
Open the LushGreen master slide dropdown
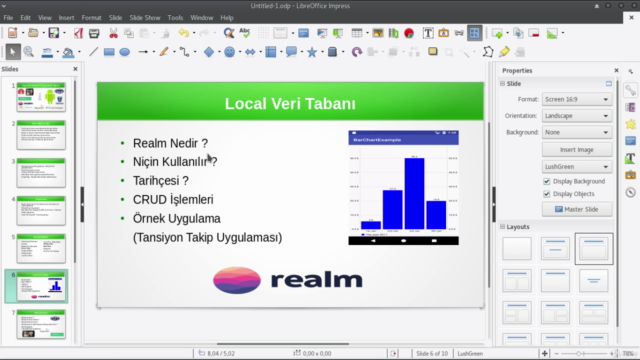577,167
